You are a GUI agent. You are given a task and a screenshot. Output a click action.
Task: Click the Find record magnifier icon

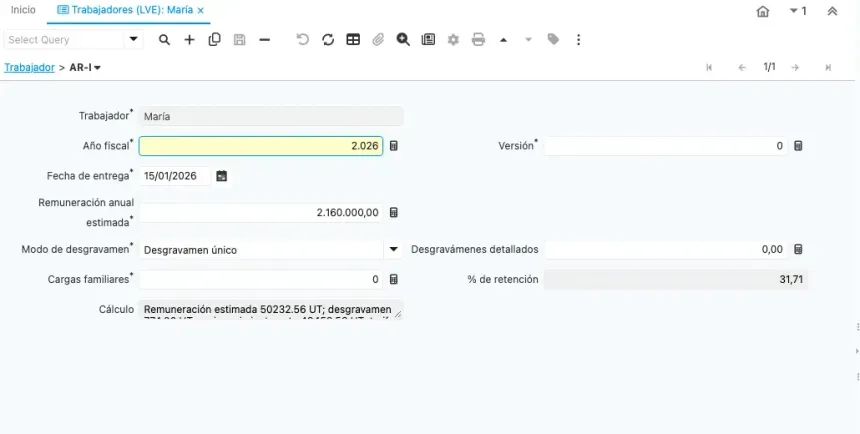click(164, 40)
